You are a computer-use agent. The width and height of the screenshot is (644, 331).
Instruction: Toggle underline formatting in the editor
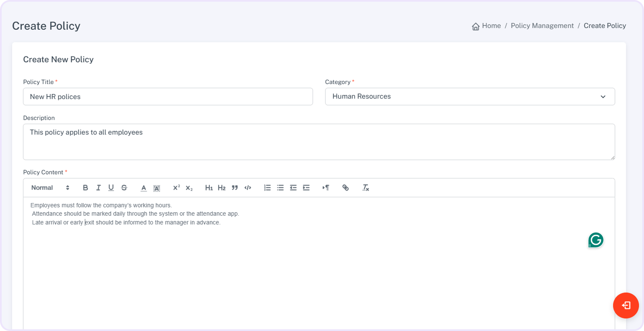coord(111,188)
